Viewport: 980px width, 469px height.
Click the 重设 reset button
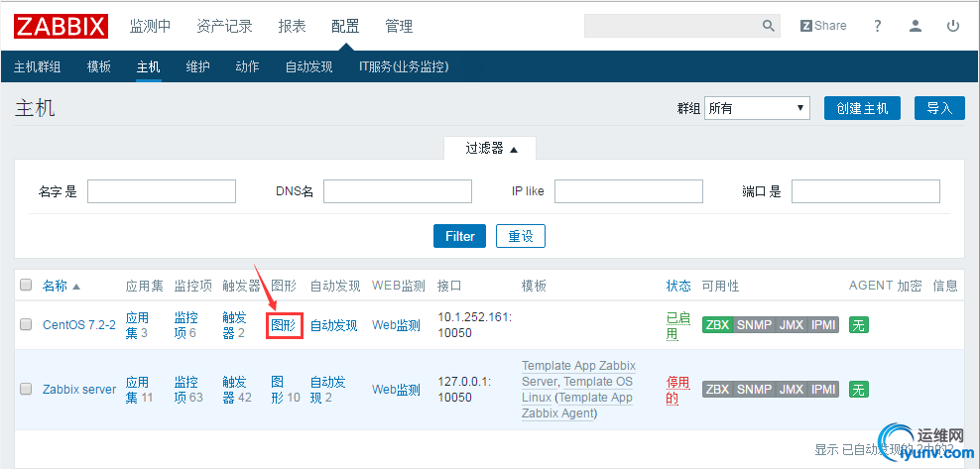click(521, 236)
